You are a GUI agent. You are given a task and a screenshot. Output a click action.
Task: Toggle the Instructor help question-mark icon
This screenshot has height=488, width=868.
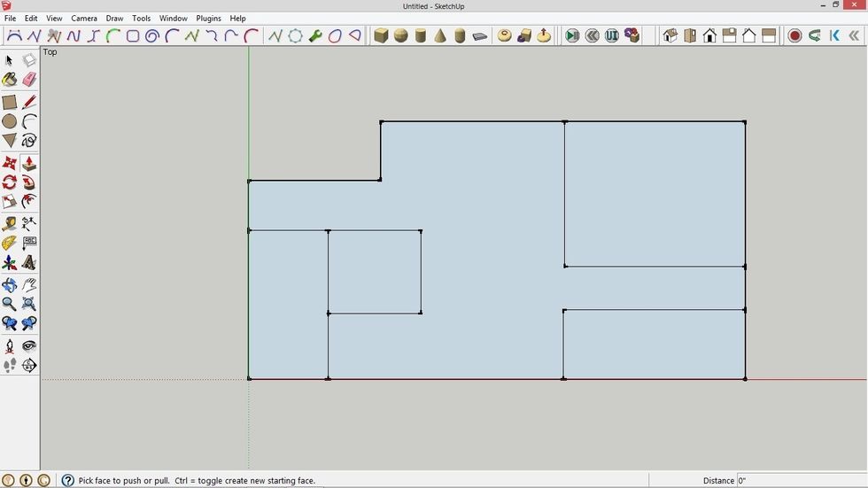(67, 480)
